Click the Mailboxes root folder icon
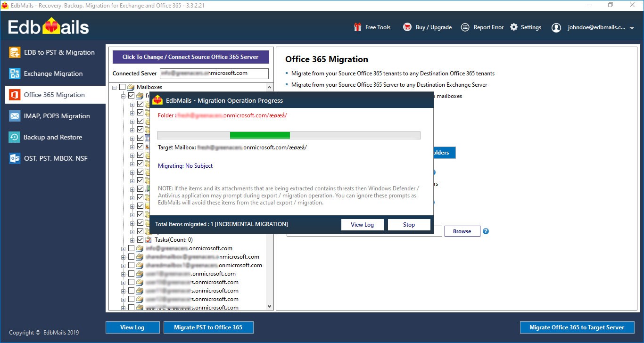The height and width of the screenshot is (343, 644). pyautogui.click(x=131, y=87)
